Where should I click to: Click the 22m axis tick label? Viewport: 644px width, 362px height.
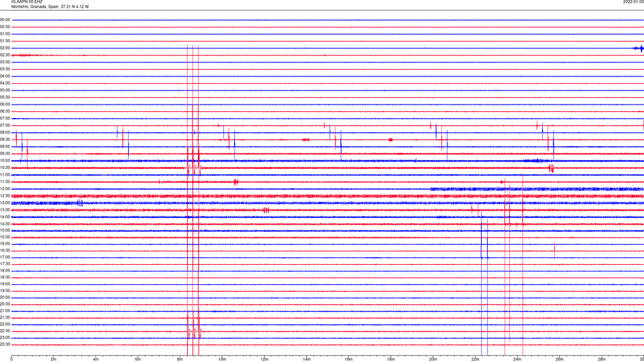coord(475,359)
